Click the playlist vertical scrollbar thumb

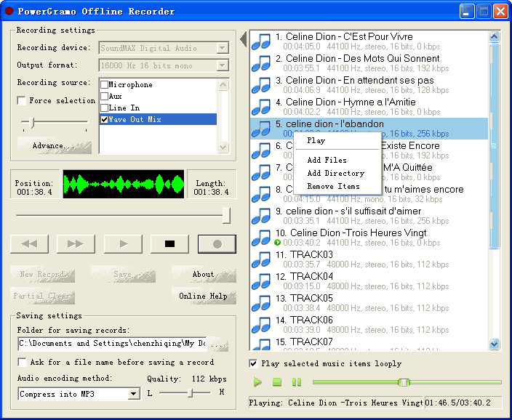(494, 145)
